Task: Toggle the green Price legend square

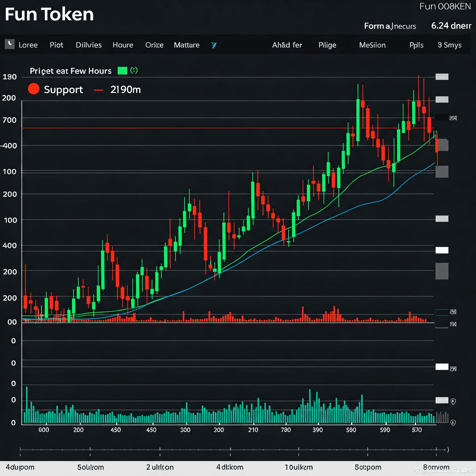Action: (x=122, y=71)
